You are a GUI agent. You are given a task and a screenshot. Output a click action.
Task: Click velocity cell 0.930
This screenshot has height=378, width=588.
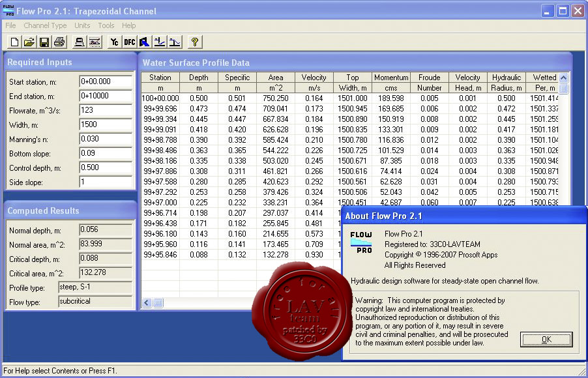click(314, 255)
